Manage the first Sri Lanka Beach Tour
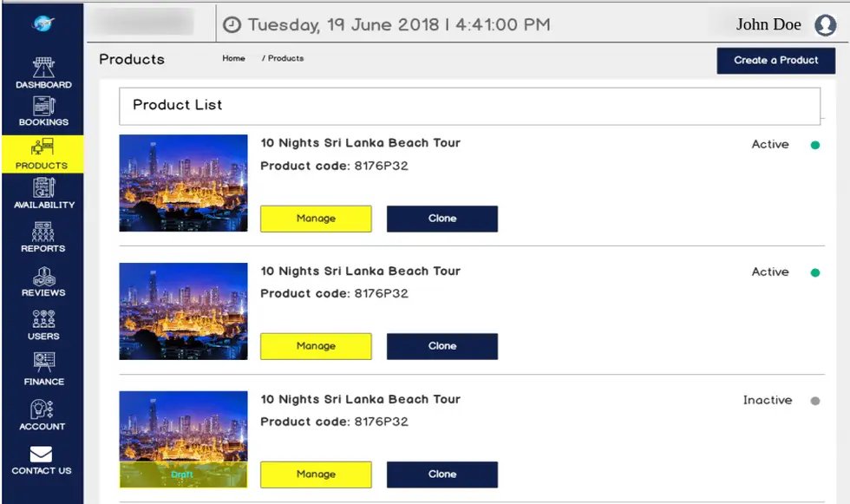Screen dimensions: 850x504 [x=316, y=219]
